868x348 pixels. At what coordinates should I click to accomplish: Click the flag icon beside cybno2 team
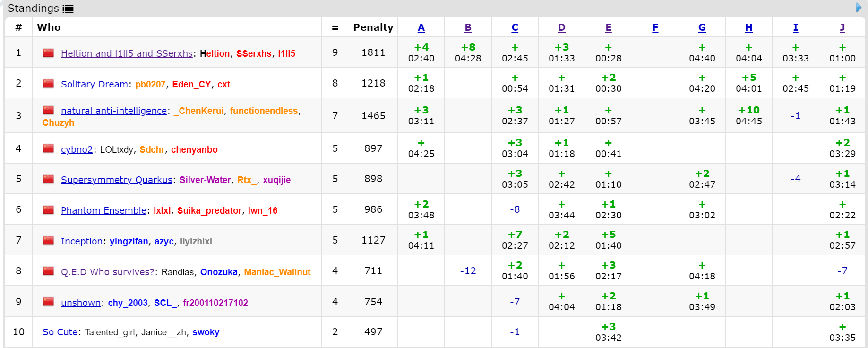pos(48,149)
